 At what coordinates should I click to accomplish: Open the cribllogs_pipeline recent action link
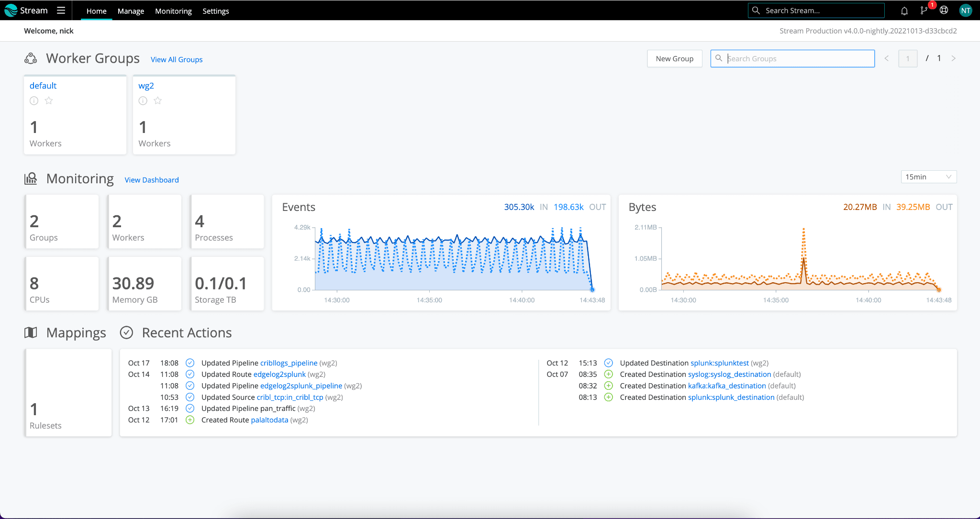289,363
